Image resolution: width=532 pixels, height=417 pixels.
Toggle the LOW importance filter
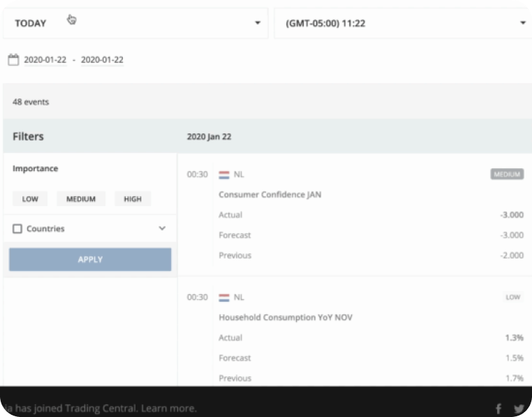[30, 199]
